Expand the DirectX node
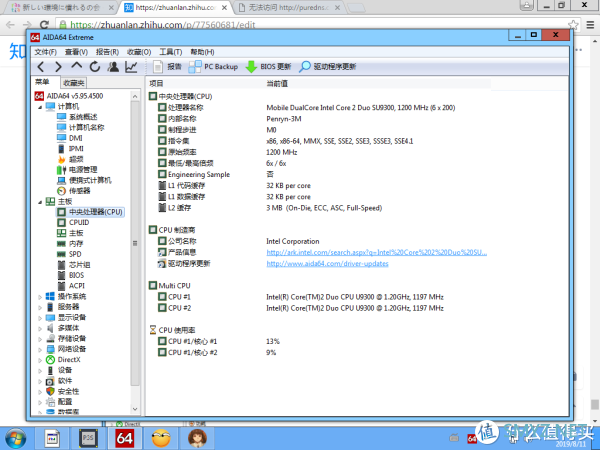 pyautogui.click(x=40, y=360)
